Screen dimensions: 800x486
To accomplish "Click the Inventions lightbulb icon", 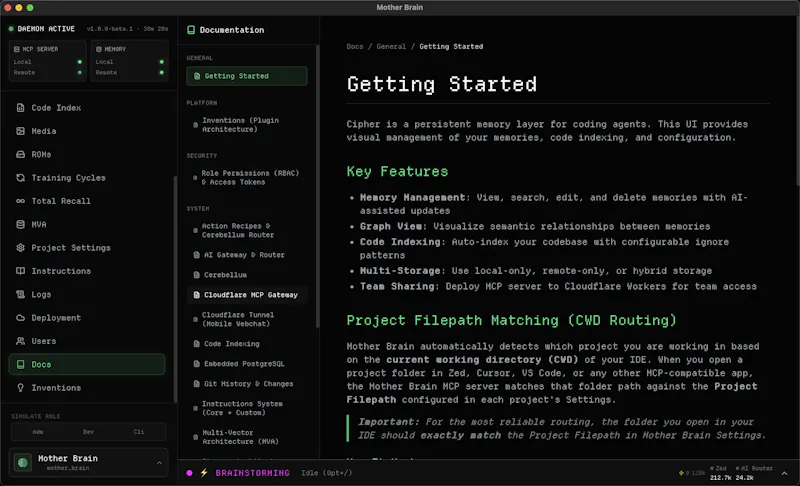I will click(x=20, y=388).
